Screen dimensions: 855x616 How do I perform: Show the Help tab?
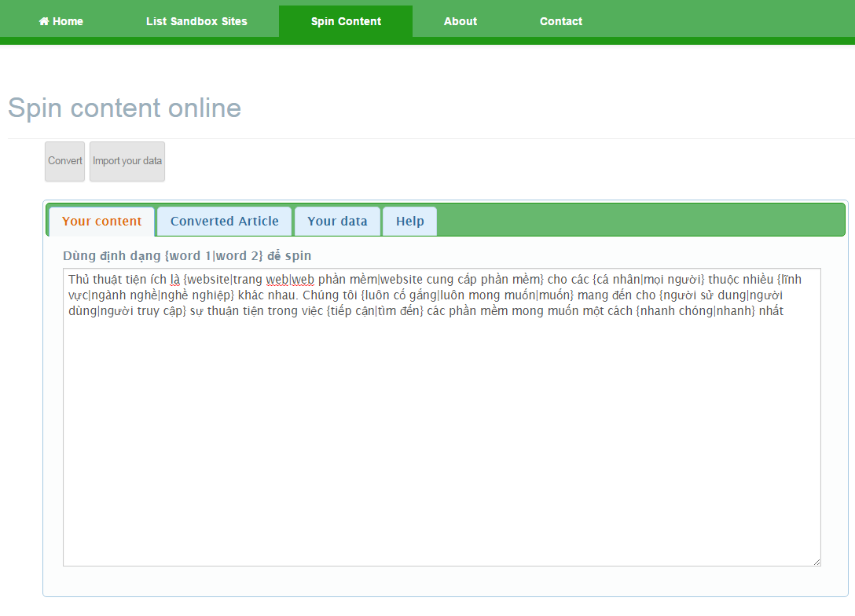pos(409,222)
